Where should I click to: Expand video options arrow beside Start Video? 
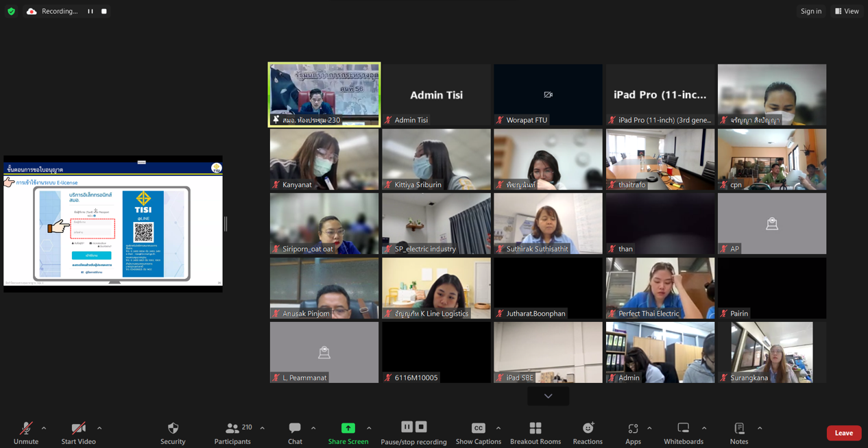[x=99, y=428]
